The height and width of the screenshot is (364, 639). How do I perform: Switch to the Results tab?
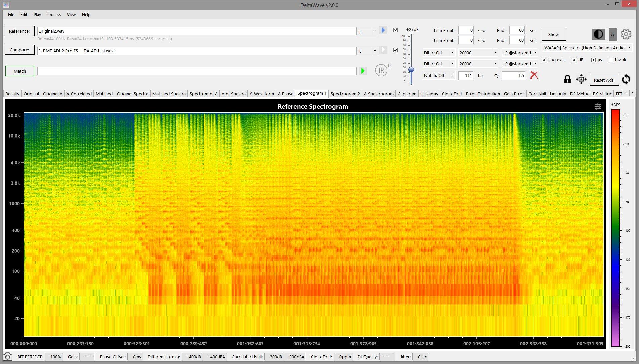point(12,94)
